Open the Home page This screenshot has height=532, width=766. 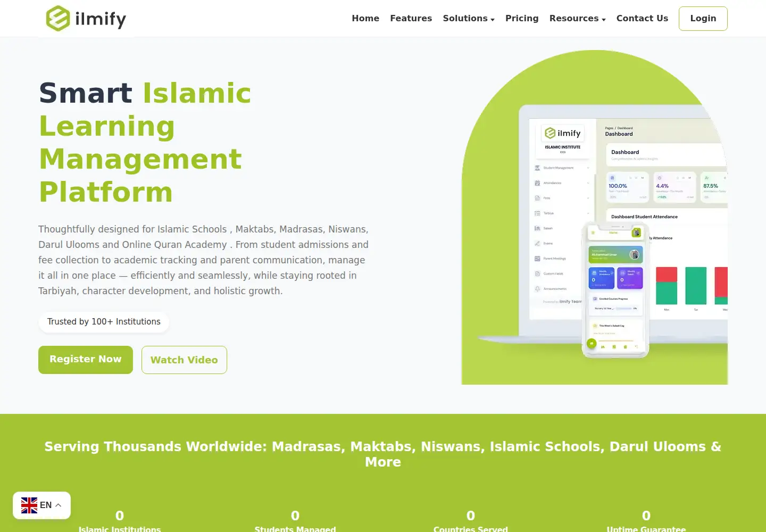[x=365, y=18]
